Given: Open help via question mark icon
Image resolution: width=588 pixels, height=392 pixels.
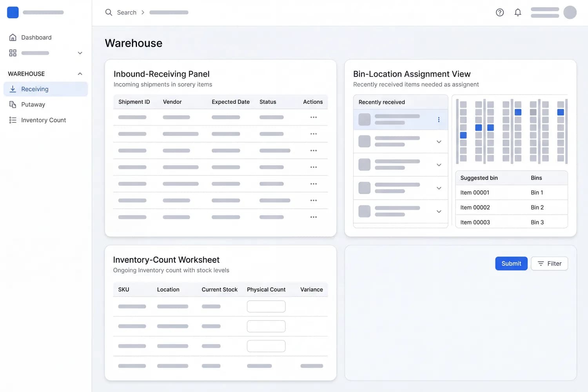Looking at the screenshot, I should click(x=500, y=13).
